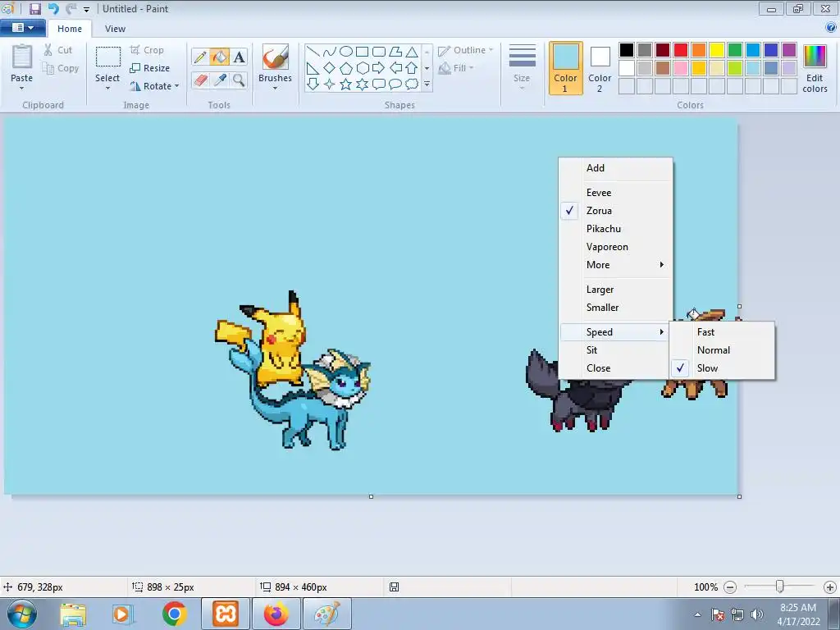Select the Magnifier tool

[x=239, y=80]
